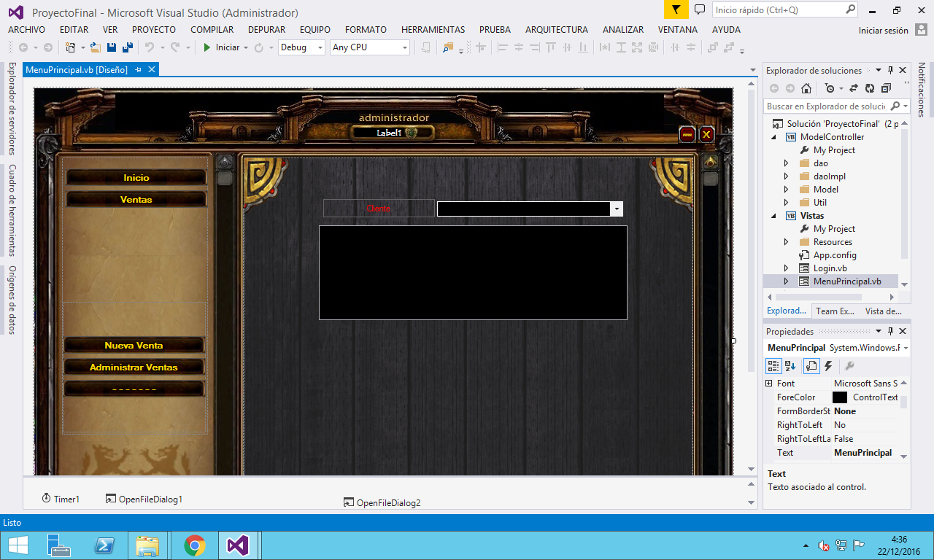This screenshot has height=560, width=934.
Task: Open the Orígenes de datos side tab
Action: (12, 300)
